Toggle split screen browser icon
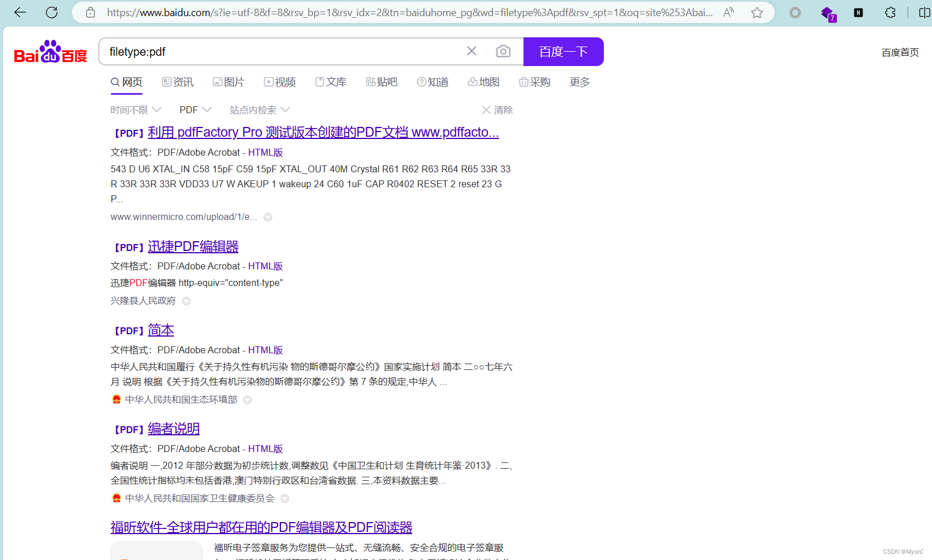The width and height of the screenshot is (932, 560). (x=925, y=12)
